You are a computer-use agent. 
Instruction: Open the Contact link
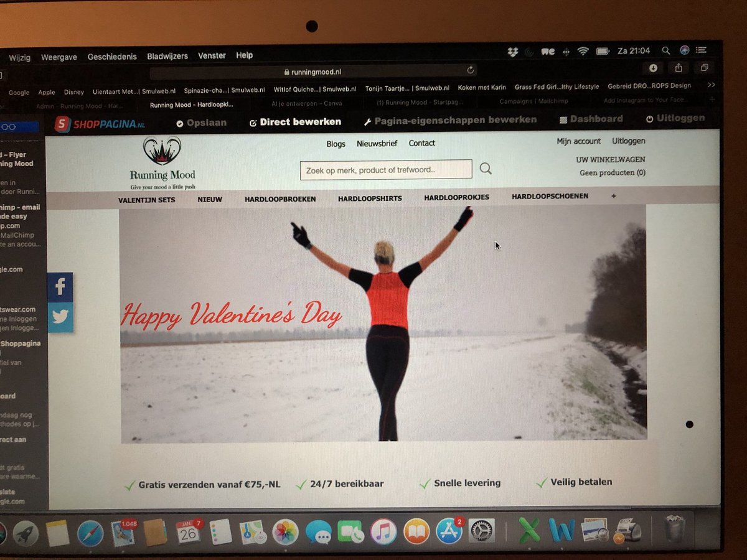tap(421, 143)
